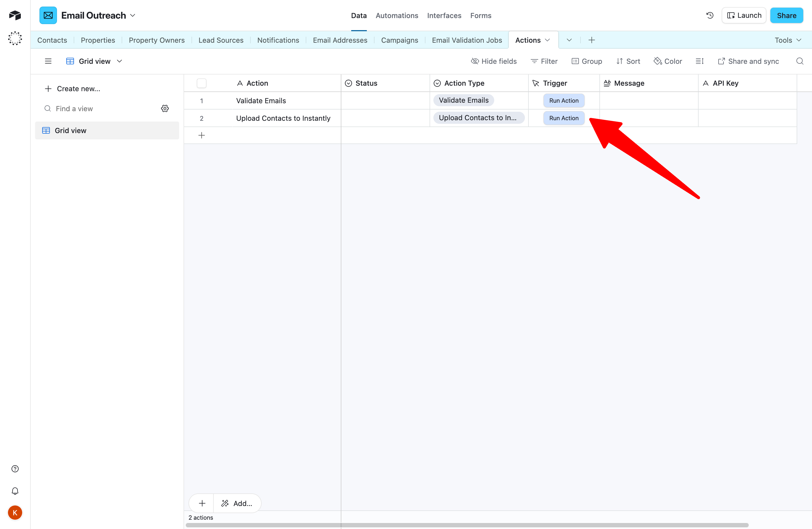Open revision history clock icon

tap(710, 15)
